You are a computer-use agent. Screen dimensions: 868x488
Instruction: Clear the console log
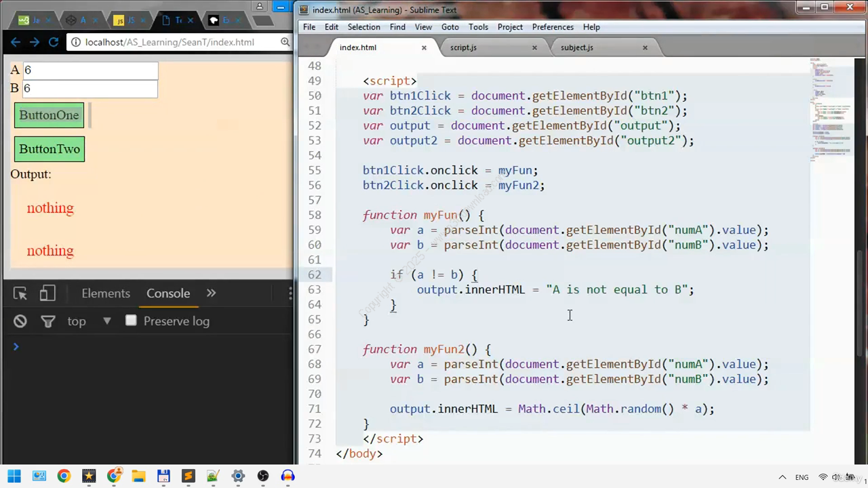point(20,321)
